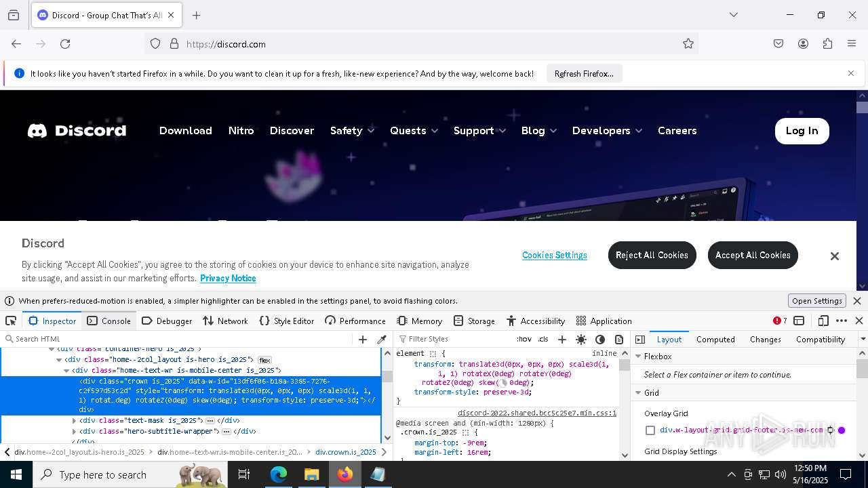The width and height of the screenshot is (868, 488).
Task: Click the purple grid color swatch
Action: tap(842, 430)
